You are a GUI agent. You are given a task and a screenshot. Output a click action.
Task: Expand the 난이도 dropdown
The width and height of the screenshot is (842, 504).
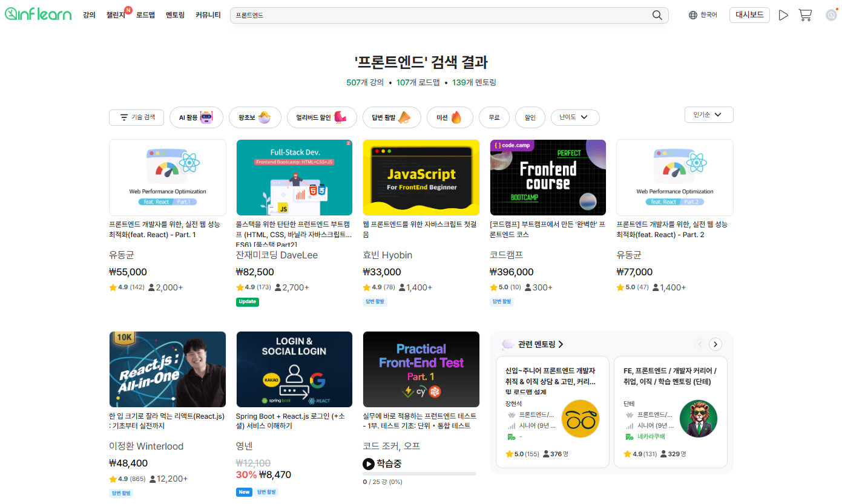575,117
